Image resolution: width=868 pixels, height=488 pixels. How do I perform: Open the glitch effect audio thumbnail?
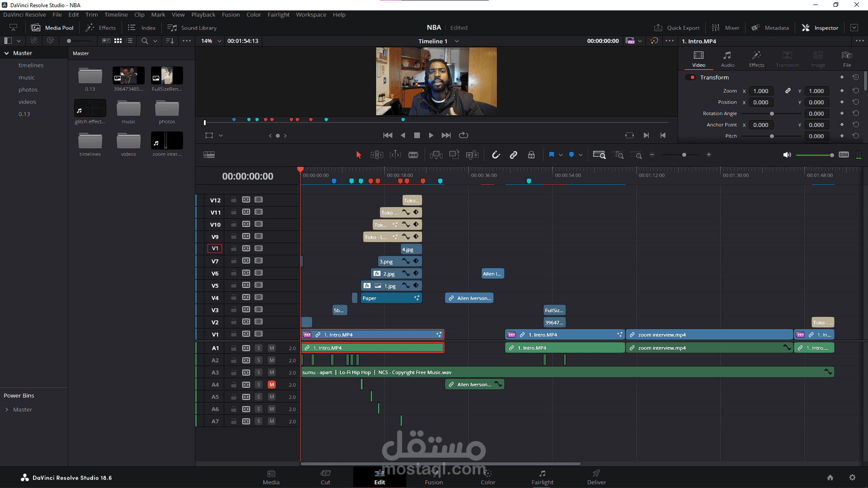click(x=90, y=108)
